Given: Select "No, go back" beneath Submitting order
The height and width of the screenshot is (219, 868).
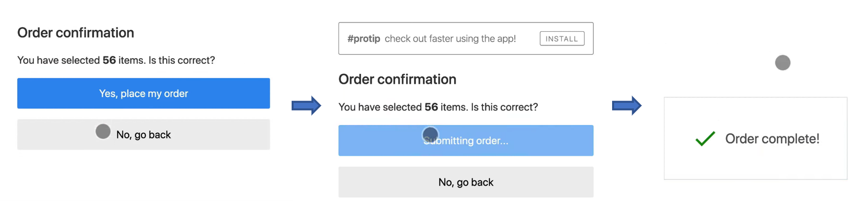Looking at the screenshot, I should click(x=465, y=182).
